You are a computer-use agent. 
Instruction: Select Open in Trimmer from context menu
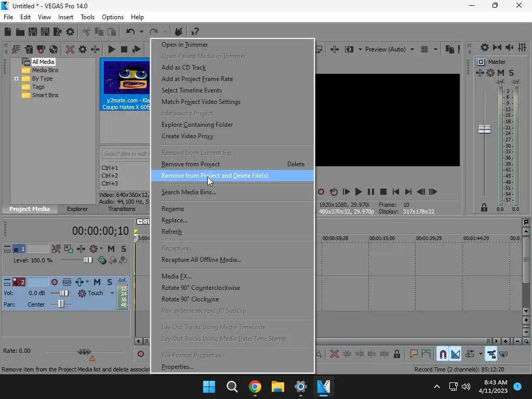point(232,45)
